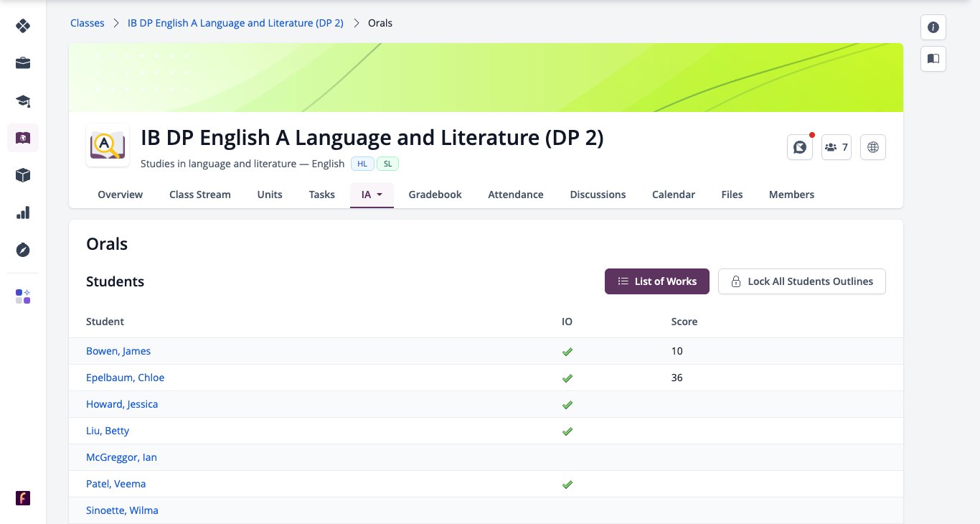This screenshot has width=980, height=524.
Task: Open the ManageBac home logo icon
Action: coord(23,26)
